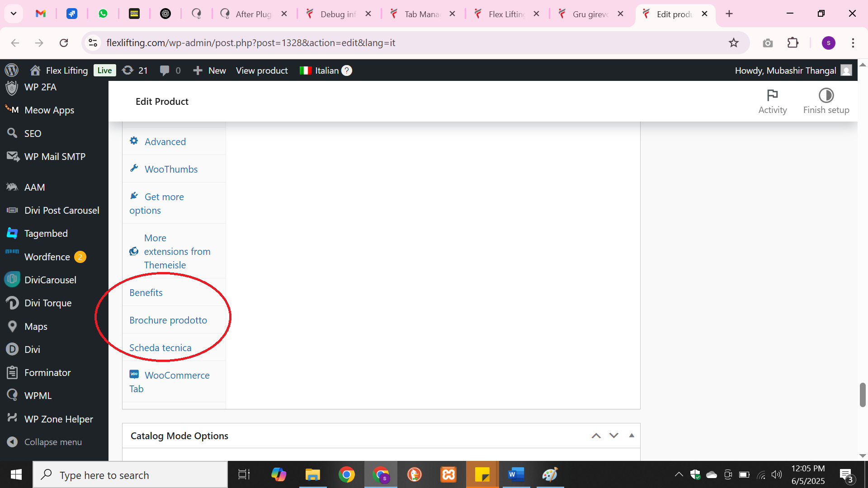
Task: Open the WooCommerce Tab section
Action: click(x=174, y=382)
